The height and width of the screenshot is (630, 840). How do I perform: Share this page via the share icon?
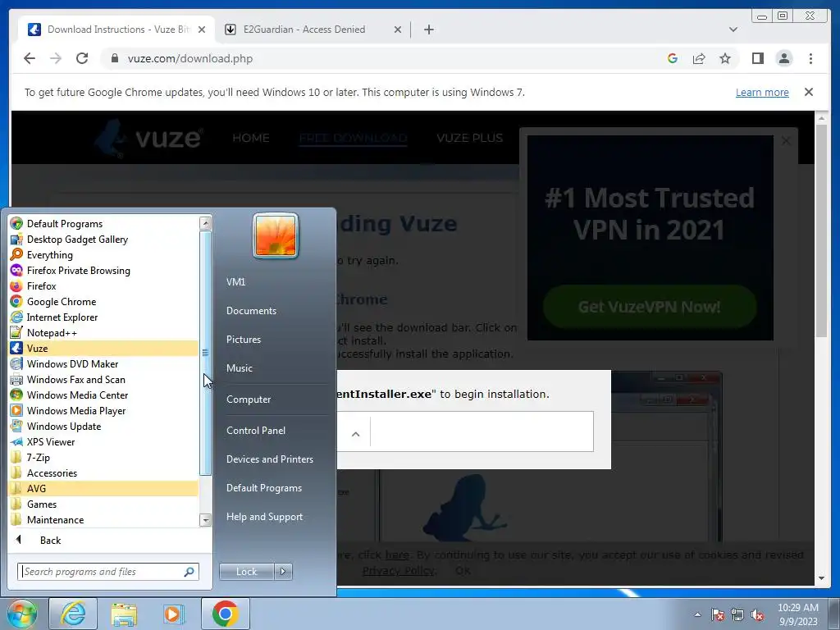pos(699,58)
